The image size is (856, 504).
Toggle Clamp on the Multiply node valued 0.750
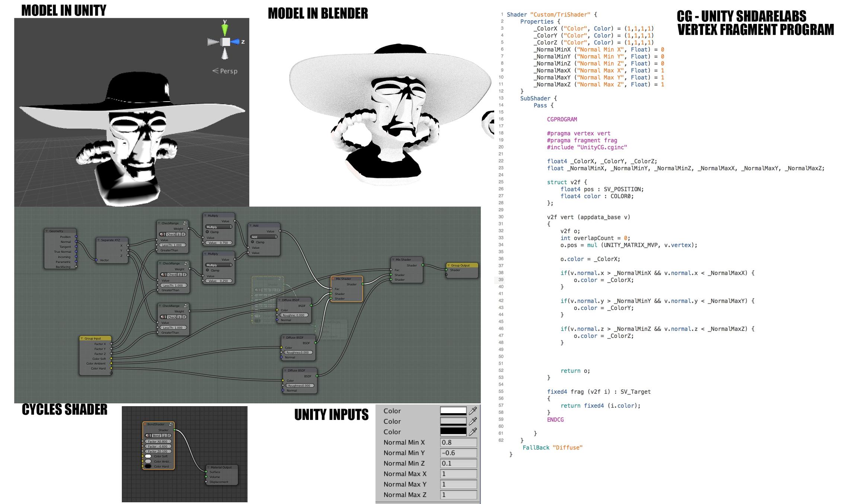click(207, 232)
